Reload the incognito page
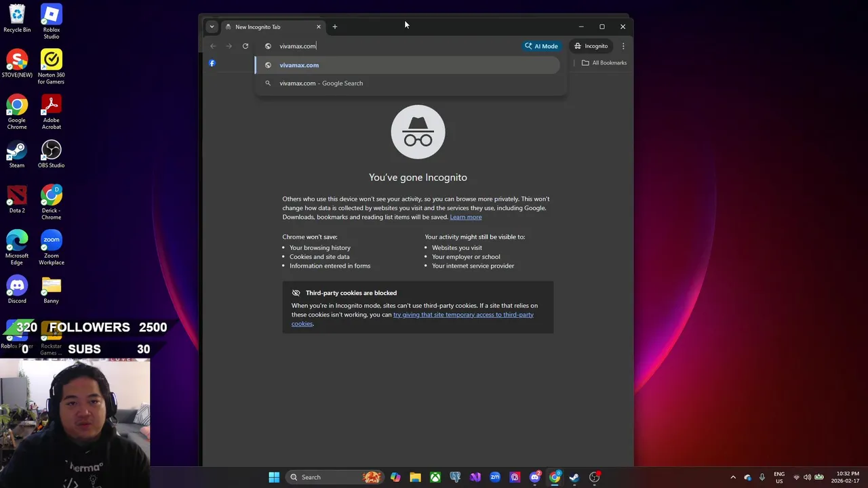Image resolution: width=868 pixels, height=488 pixels. tap(245, 46)
